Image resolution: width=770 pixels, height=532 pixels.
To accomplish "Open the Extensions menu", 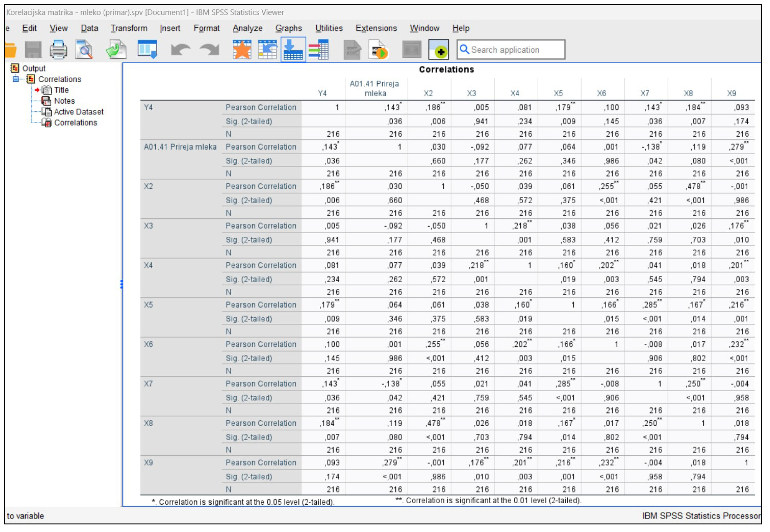I will (x=376, y=28).
